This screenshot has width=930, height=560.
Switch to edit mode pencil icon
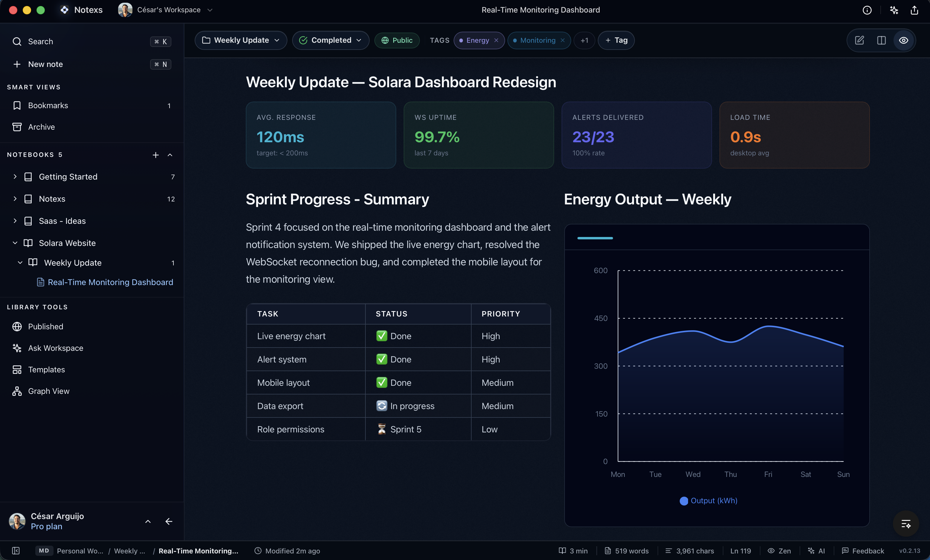859,40
